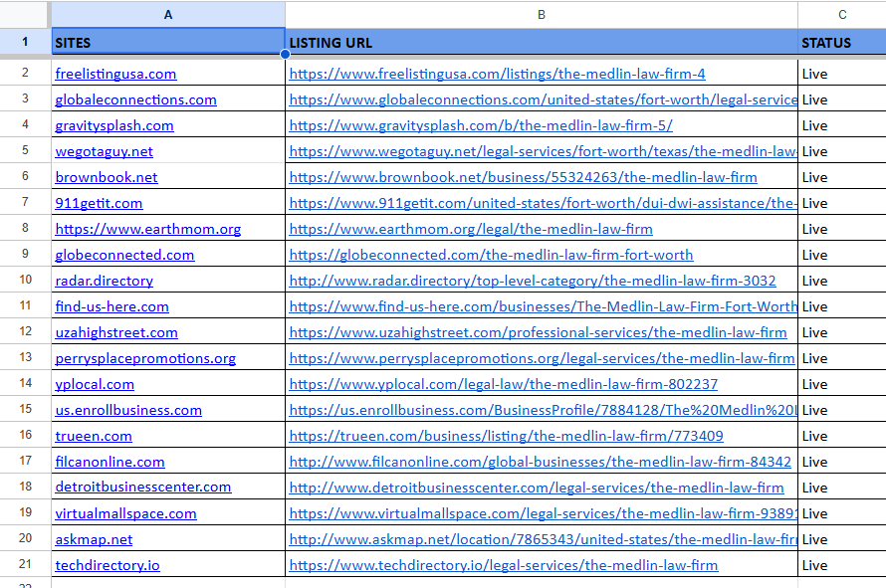Screen dimensions: 886x588
Task: Select Live status for brownbook.net row
Action: [842, 177]
